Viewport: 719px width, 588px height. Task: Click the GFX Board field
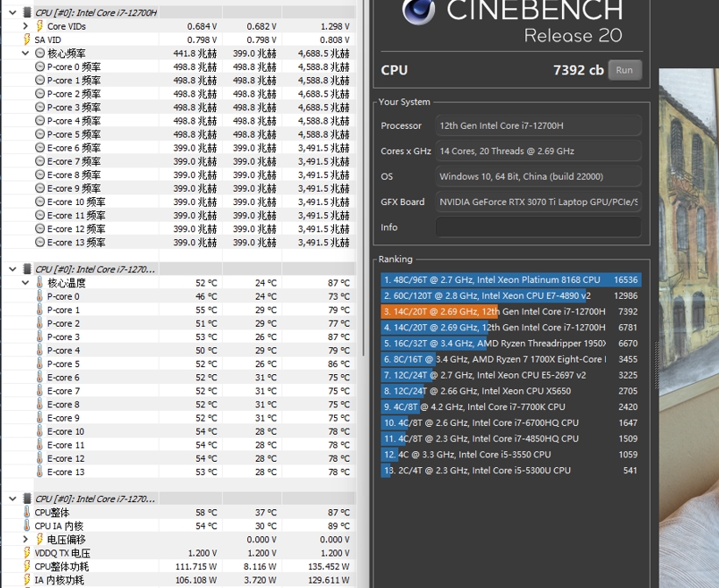[x=538, y=202]
